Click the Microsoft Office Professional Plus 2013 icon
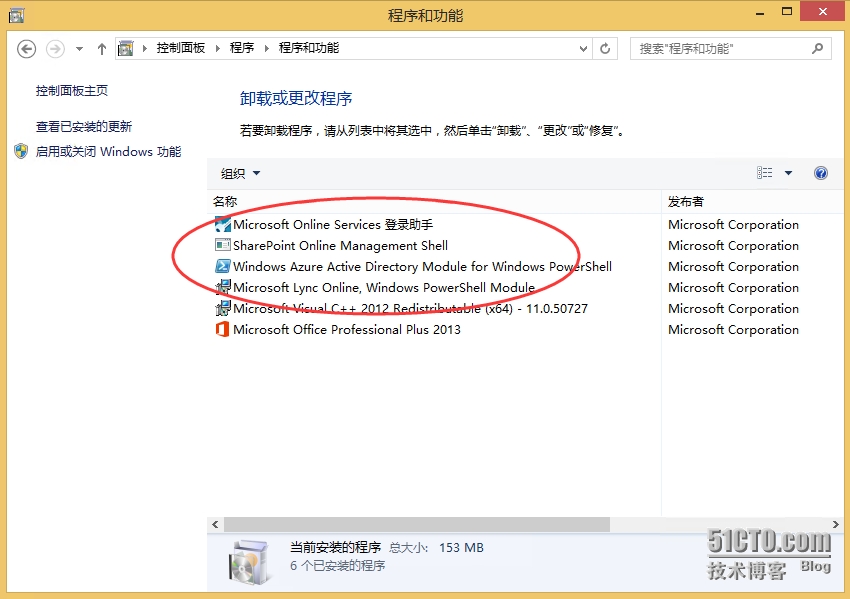The image size is (850, 599). pyautogui.click(x=222, y=329)
